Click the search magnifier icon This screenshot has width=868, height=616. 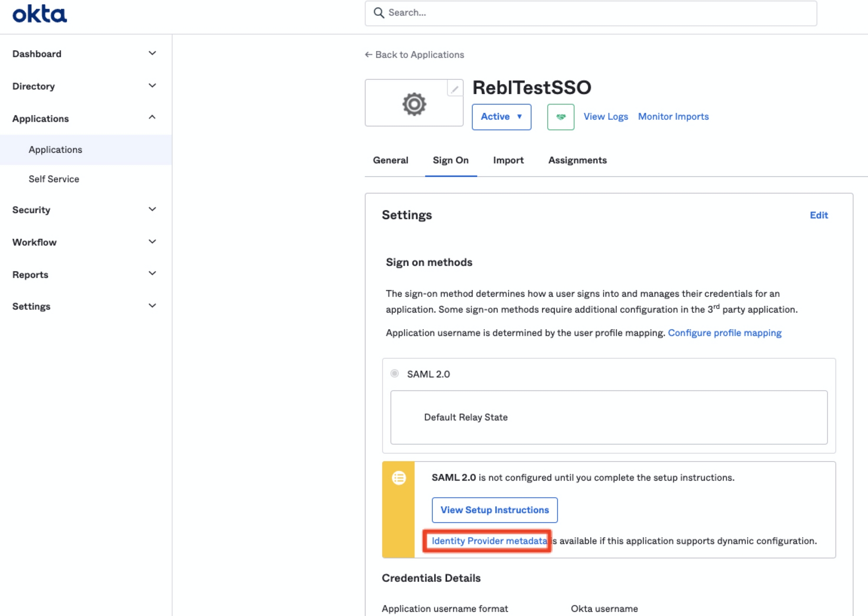[x=378, y=13]
